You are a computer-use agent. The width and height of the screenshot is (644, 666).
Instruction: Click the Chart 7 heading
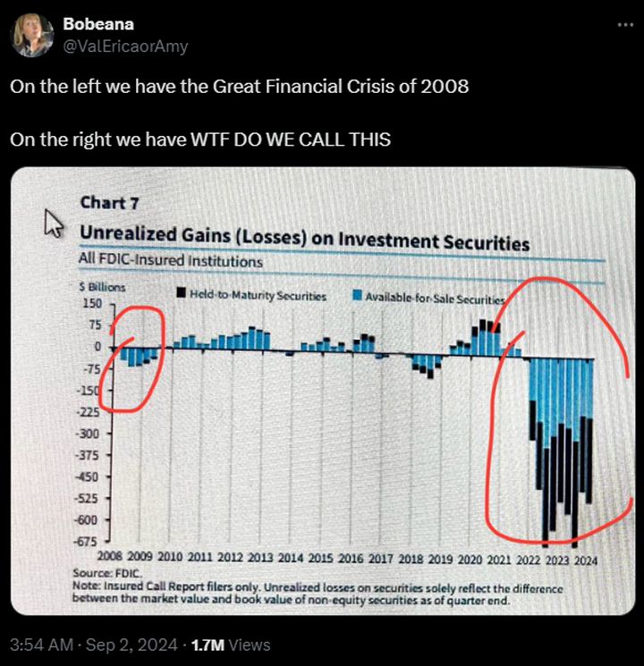(x=110, y=203)
